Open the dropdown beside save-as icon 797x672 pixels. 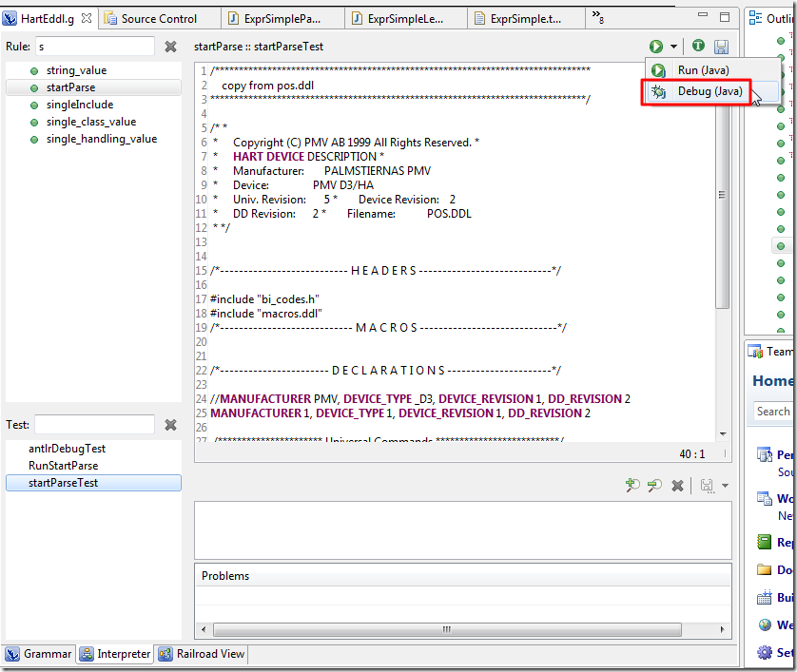tap(726, 486)
